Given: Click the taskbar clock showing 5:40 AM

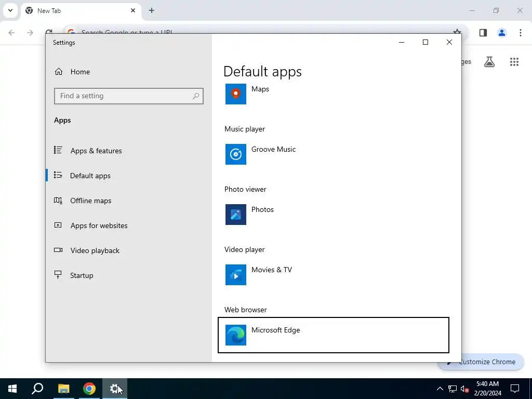Looking at the screenshot, I should point(487,389).
